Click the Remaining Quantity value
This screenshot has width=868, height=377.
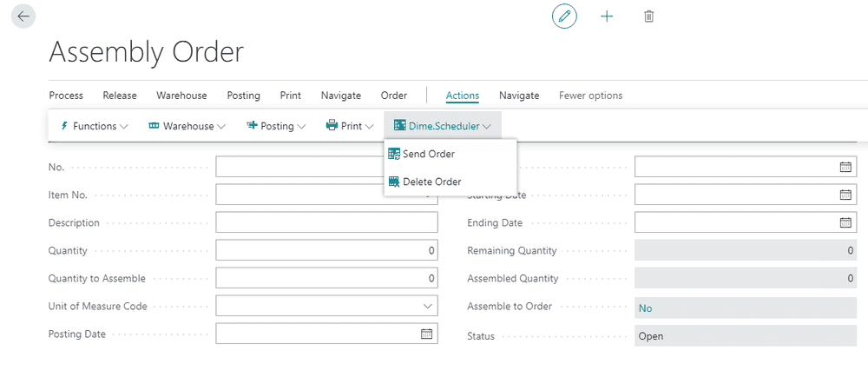click(746, 250)
